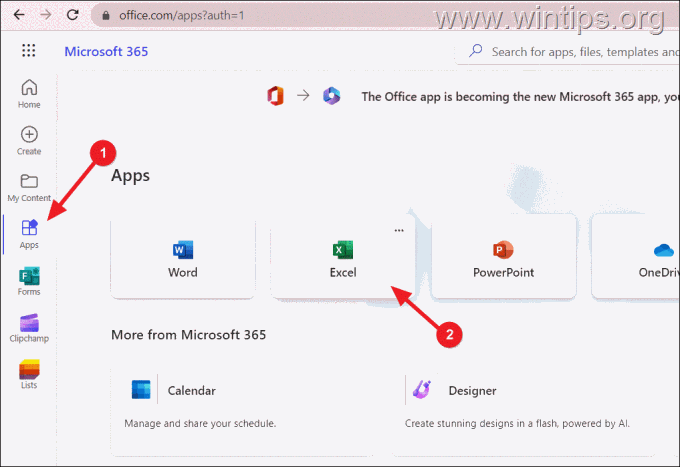Click the Microsoft 365 title link
This screenshot has height=467, width=680.
click(106, 51)
